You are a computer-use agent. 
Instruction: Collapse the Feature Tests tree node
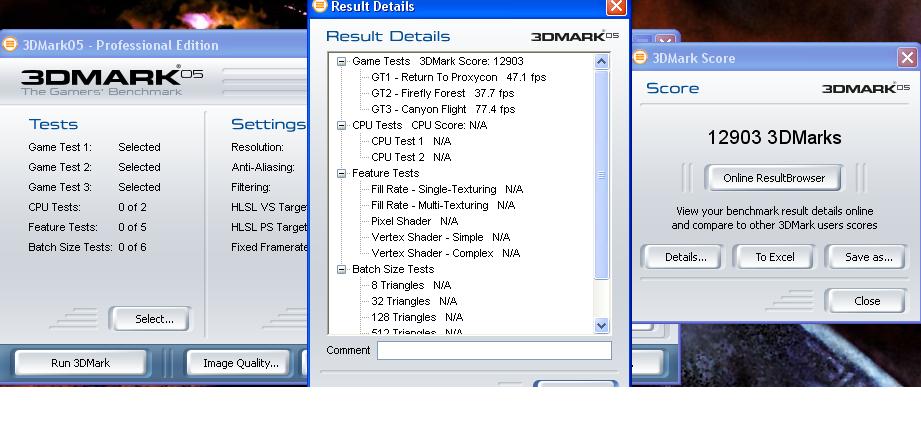342,173
